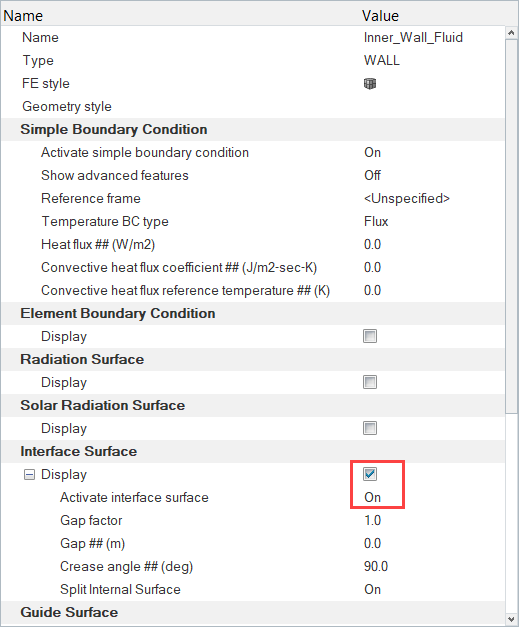Select the Heat flux value field
This screenshot has width=519, height=627.
[372, 245]
